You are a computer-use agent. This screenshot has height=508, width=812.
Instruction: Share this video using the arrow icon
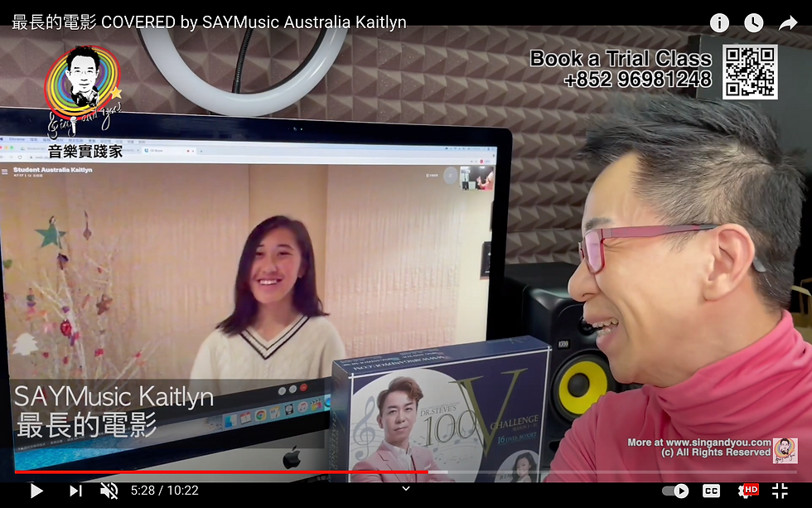788,22
